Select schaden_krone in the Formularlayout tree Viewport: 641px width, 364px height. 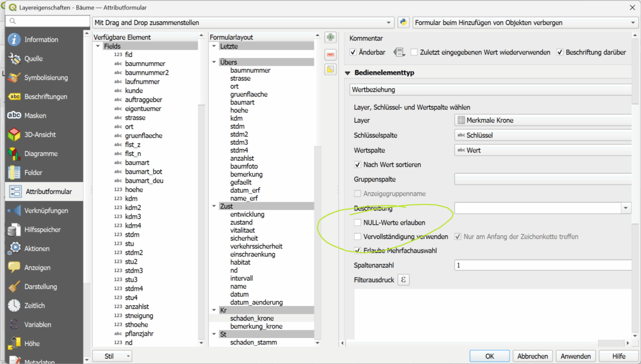coord(252,318)
